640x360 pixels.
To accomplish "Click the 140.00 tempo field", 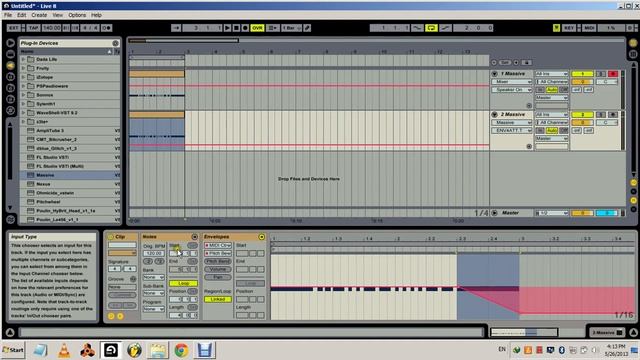I will click(51, 28).
